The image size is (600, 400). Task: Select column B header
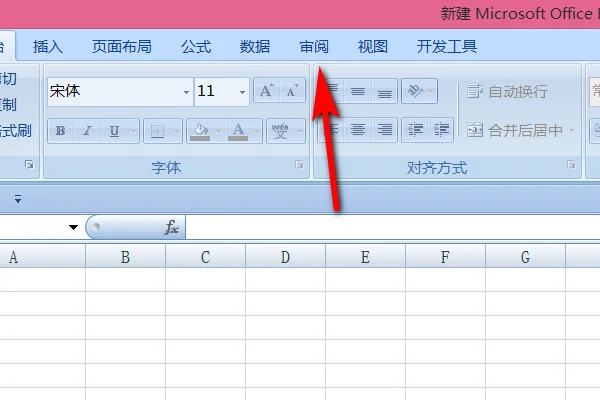point(126,257)
